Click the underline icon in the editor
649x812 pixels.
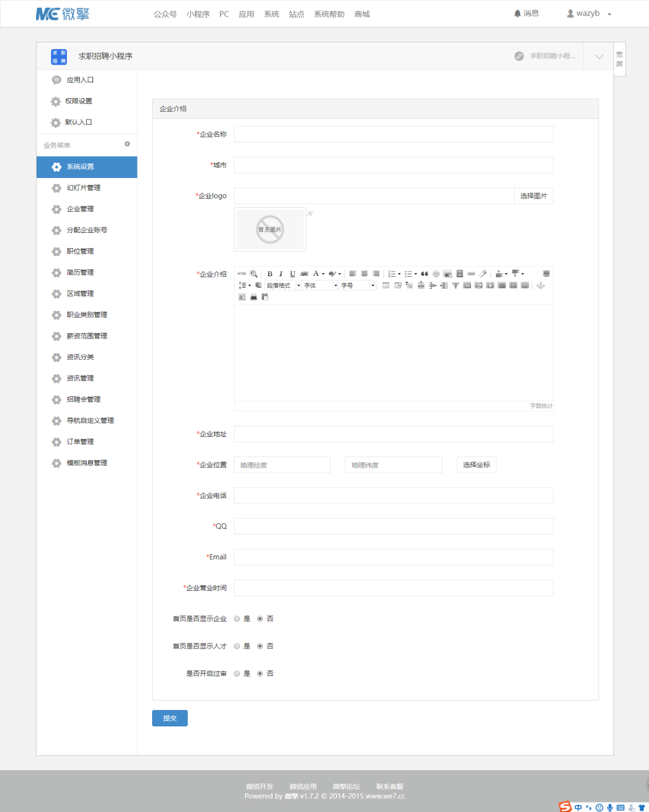coord(293,274)
